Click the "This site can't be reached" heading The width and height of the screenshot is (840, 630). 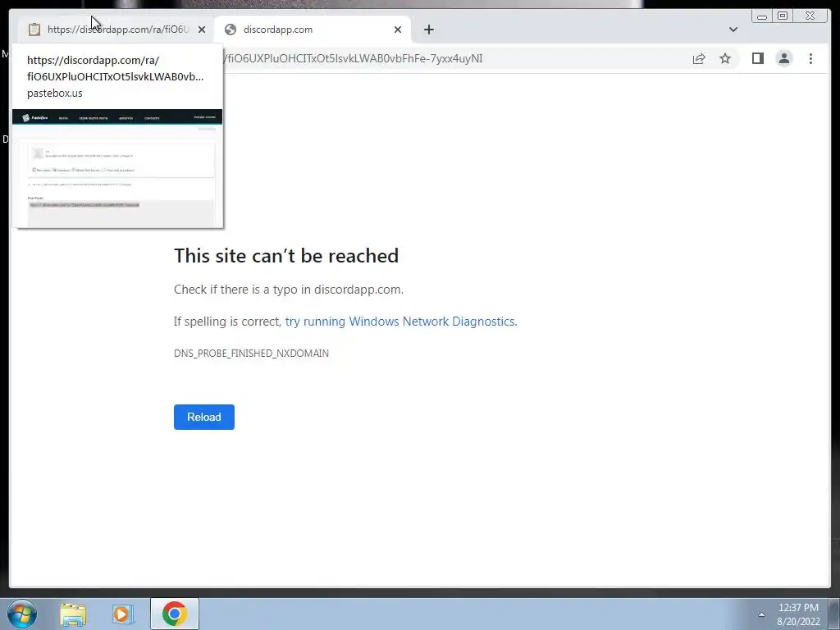tap(286, 256)
